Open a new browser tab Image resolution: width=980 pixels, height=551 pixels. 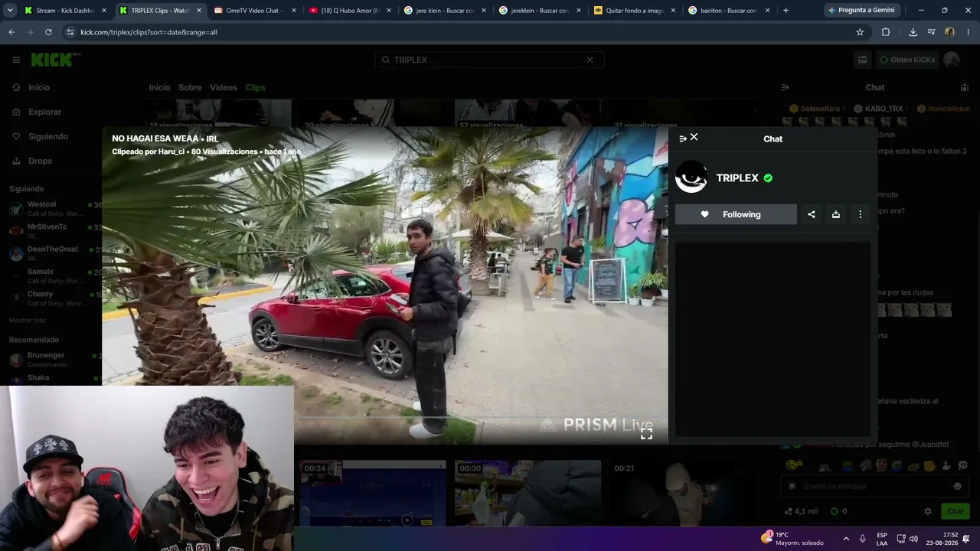click(786, 11)
